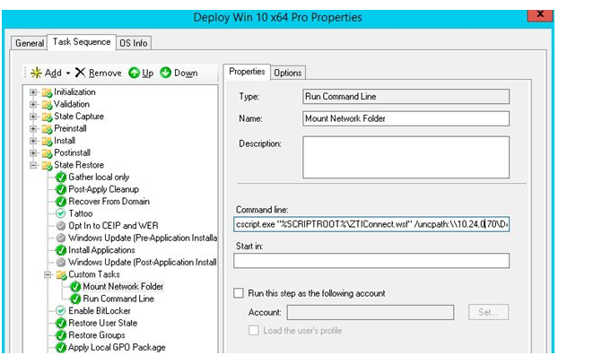Expand the Initialization group
The height and width of the screenshot is (364, 602).
(33, 92)
